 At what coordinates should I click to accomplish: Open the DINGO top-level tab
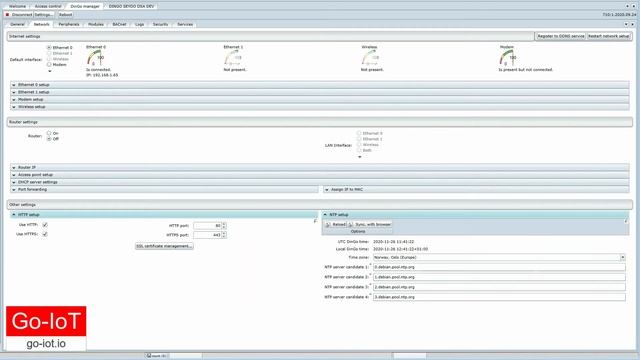131,6
